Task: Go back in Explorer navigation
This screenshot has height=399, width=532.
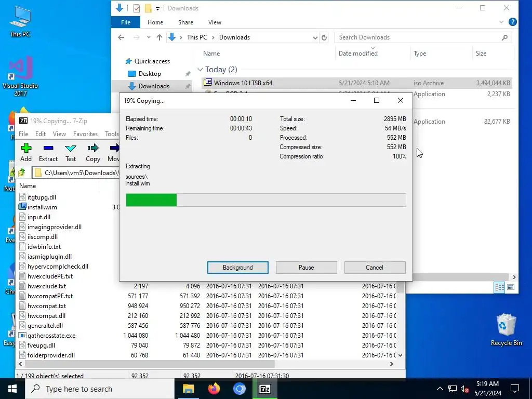Action: tap(121, 37)
